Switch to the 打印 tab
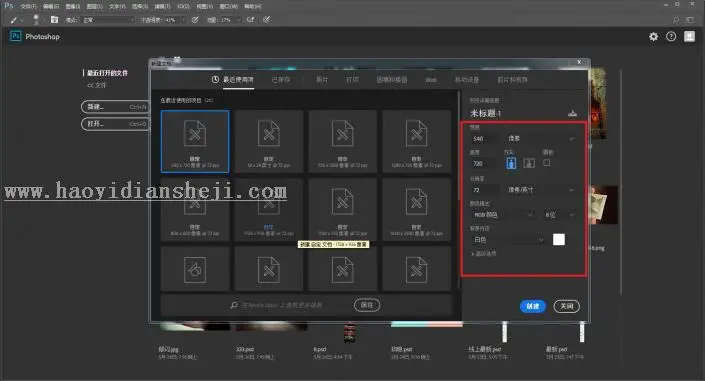This screenshot has height=381, width=705. coord(352,80)
